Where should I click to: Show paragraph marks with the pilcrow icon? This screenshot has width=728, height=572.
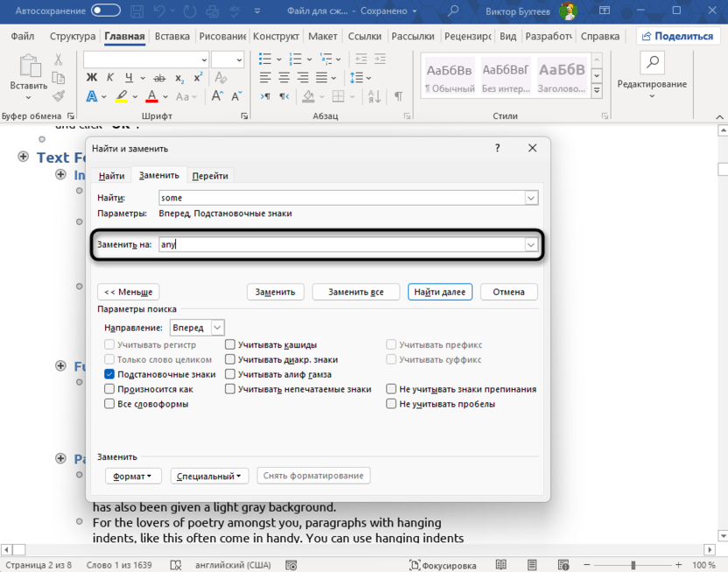pyautogui.click(x=399, y=96)
